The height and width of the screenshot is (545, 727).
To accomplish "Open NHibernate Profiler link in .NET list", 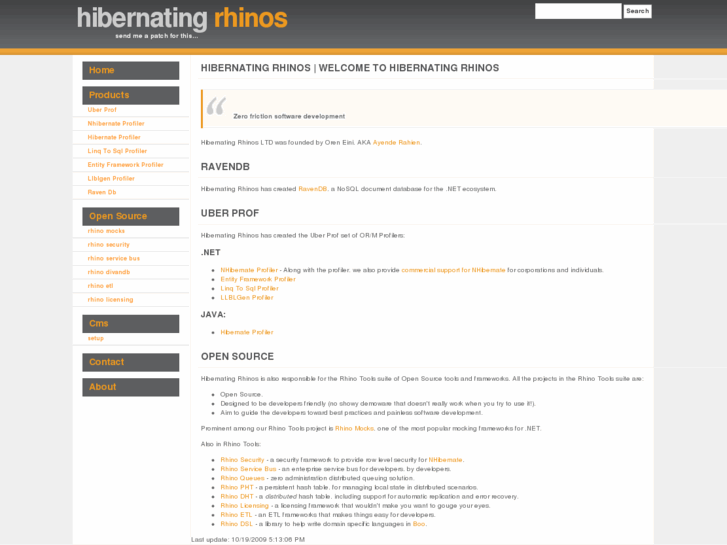I will tap(249, 270).
